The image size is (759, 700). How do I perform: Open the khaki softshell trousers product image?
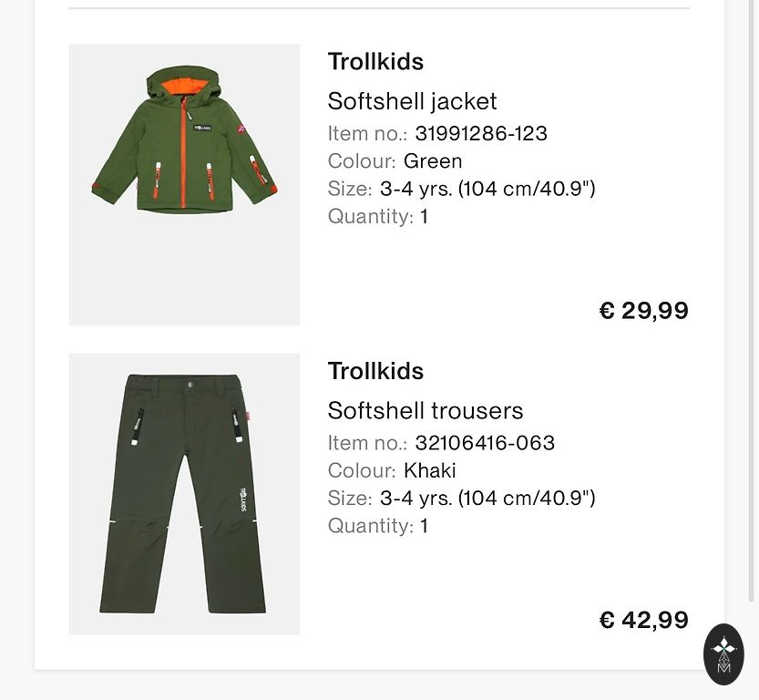coord(184,493)
